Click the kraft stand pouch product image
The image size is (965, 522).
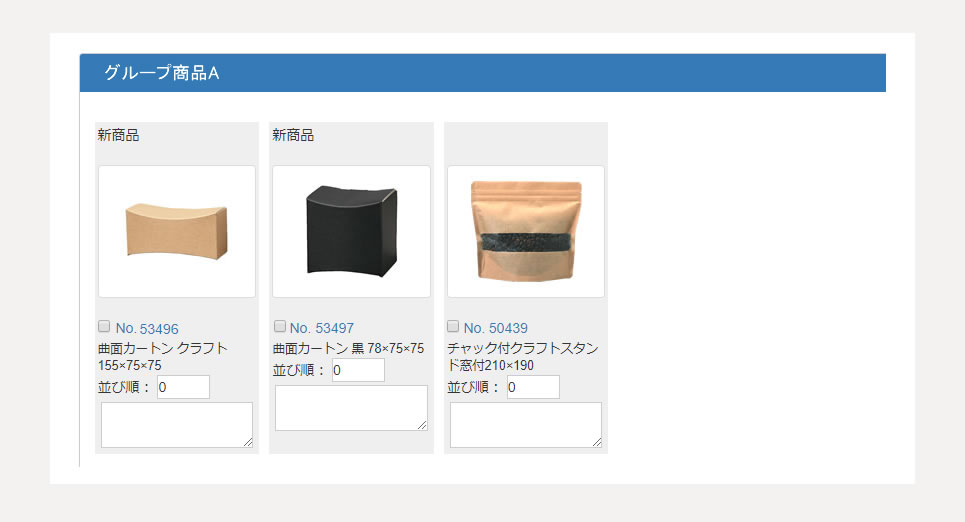pyautogui.click(x=526, y=231)
